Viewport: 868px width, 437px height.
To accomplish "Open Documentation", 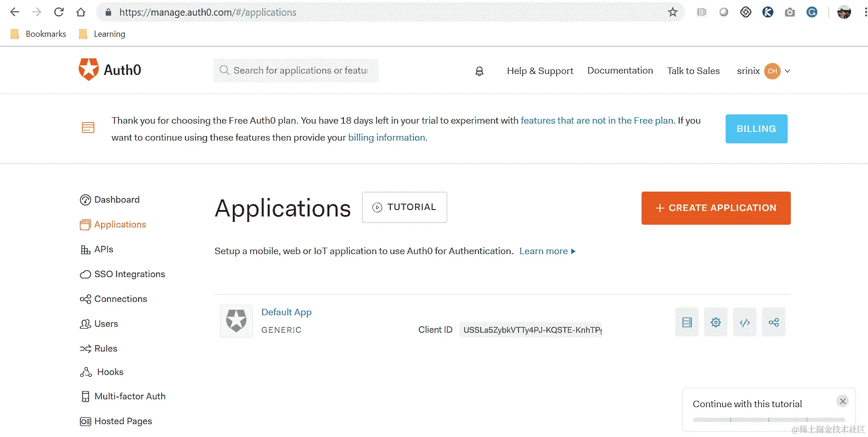I will coord(620,70).
